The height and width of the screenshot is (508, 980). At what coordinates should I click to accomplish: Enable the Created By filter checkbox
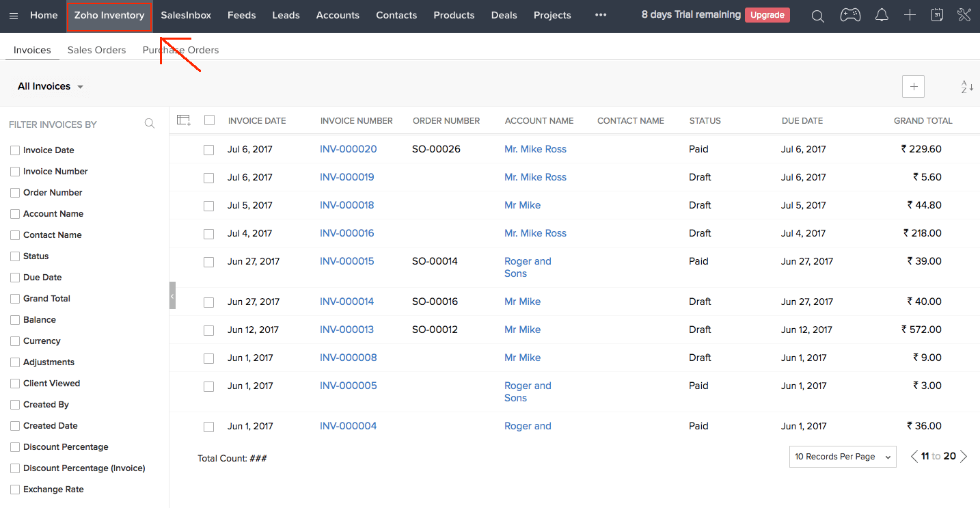pyautogui.click(x=15, y=405)
